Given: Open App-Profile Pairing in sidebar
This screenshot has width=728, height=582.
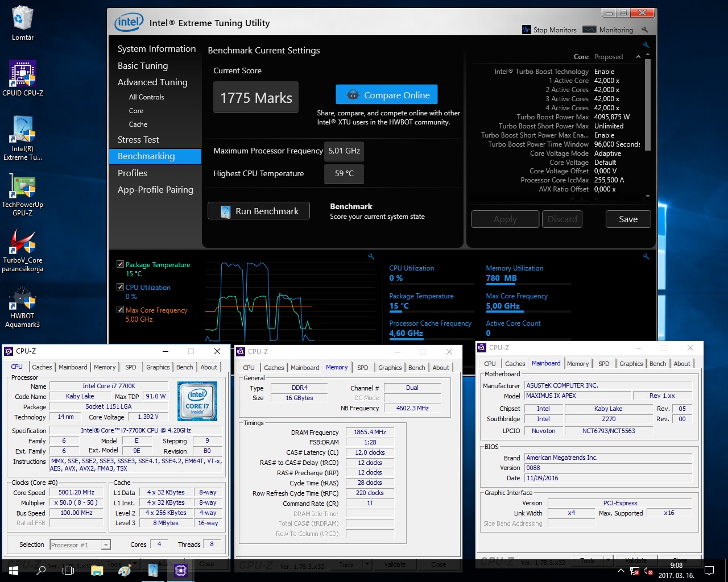Looking at the screenshot, I should pos(155,190).
